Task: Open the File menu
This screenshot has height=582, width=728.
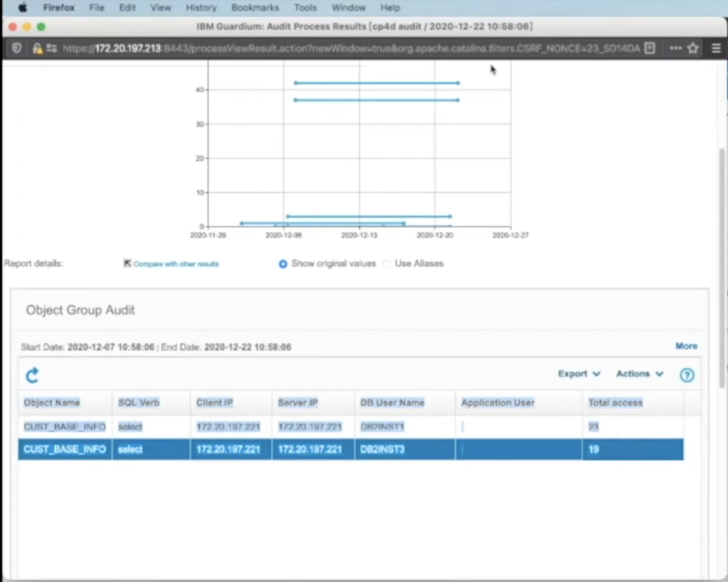Action: (96, 8)
